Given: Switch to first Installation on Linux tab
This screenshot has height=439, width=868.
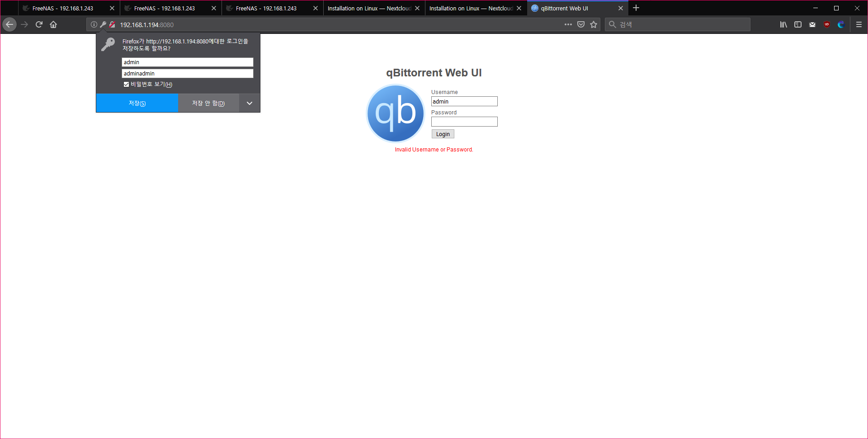Looking at the screenshot, I should [374, 8].
